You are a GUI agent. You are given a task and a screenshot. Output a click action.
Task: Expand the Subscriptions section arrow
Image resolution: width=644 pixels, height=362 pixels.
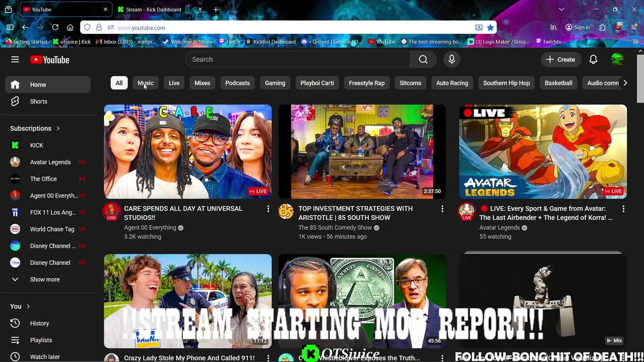point(58,128)
